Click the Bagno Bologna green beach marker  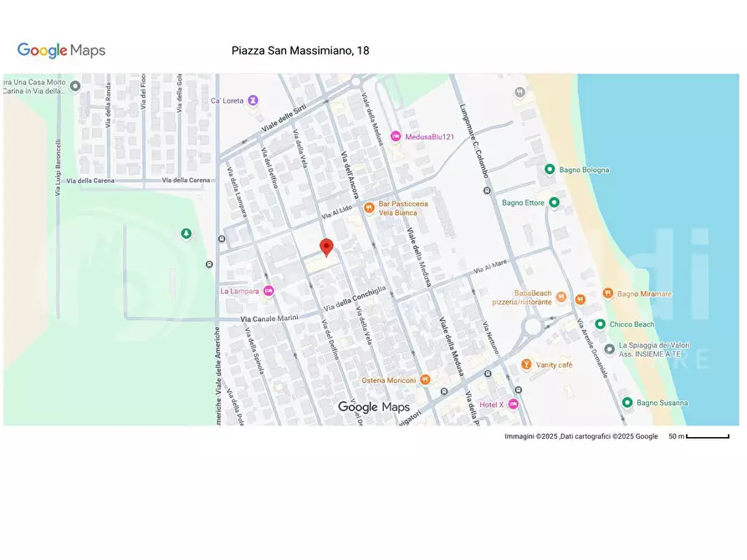550,170
